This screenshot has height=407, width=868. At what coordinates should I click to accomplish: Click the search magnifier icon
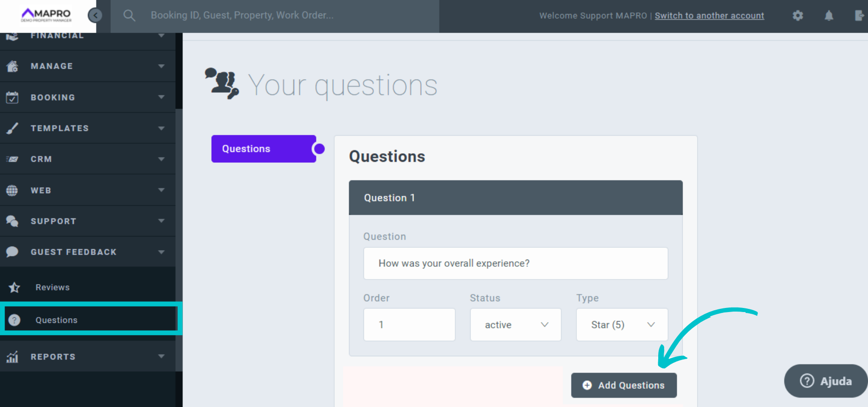click(x=129, y=16)
